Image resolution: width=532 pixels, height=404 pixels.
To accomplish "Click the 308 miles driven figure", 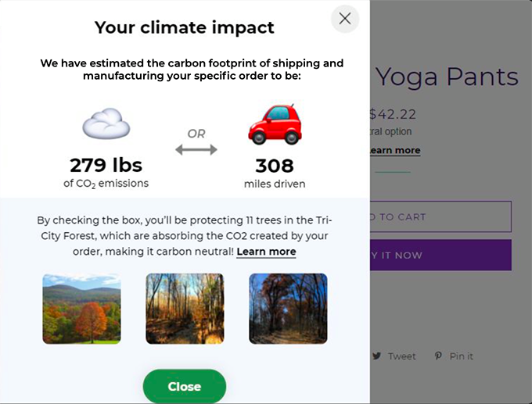I will (275, 166).
